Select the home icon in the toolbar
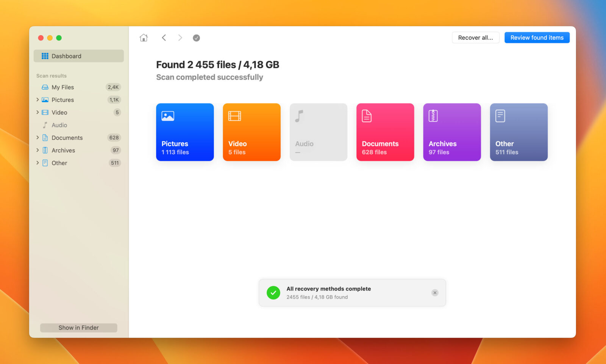This screenshot has width=606, height=364. point(144,37)
